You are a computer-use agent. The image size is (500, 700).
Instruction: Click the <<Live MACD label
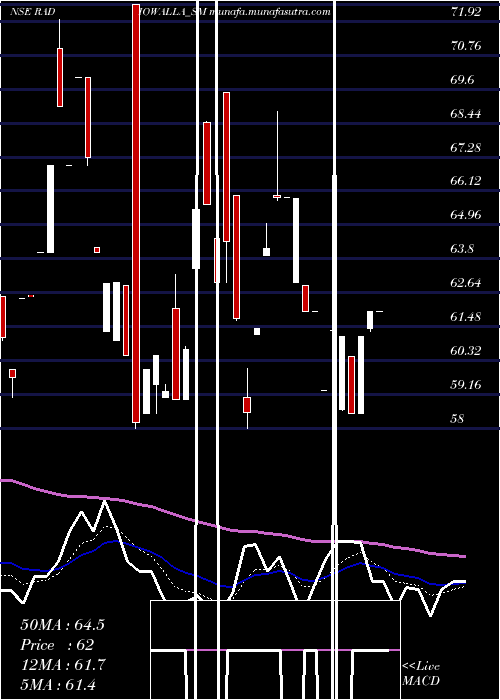[421, 673]
